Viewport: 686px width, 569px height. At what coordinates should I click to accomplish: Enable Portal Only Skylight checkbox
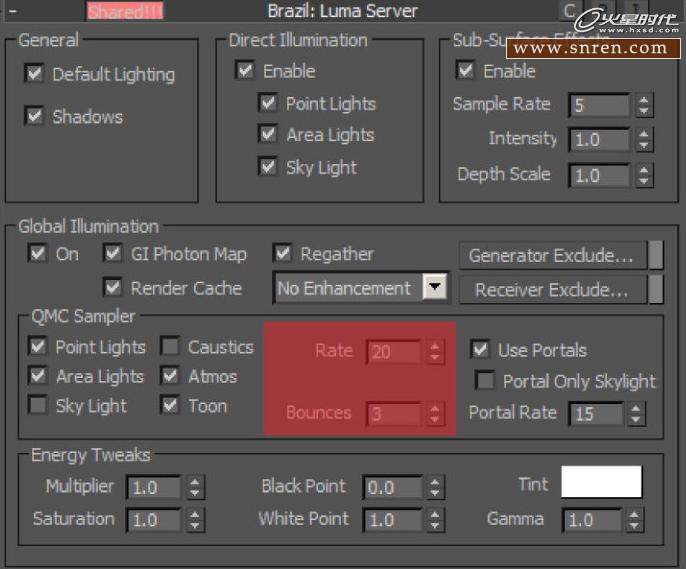[485, 380]
